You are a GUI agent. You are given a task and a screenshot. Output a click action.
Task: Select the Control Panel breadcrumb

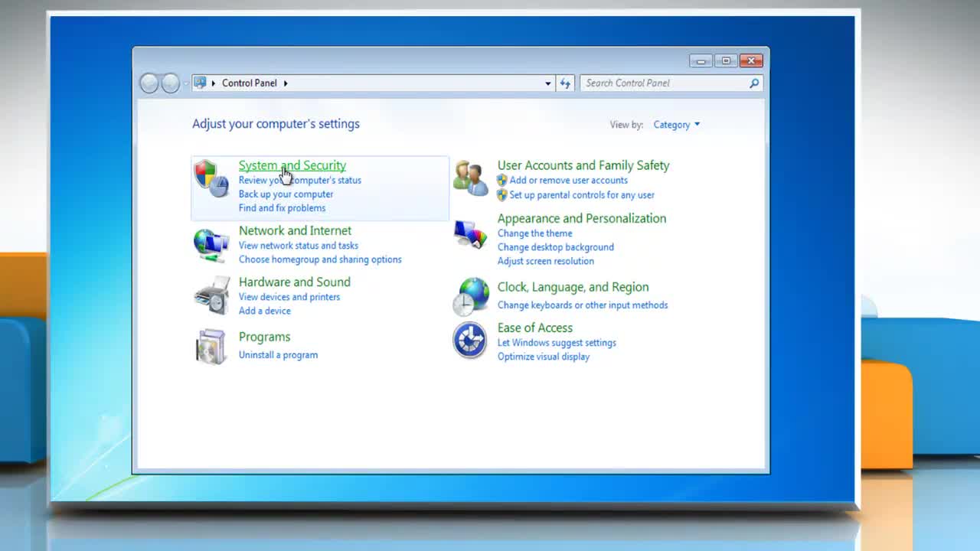(x=250, y=83)
